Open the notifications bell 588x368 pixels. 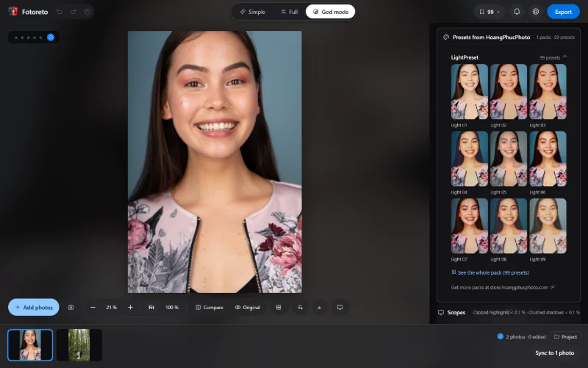tap(517, 12)
